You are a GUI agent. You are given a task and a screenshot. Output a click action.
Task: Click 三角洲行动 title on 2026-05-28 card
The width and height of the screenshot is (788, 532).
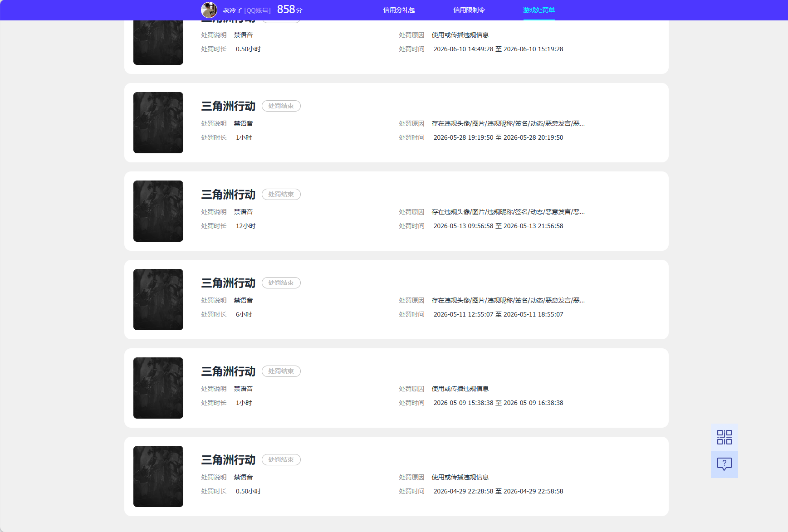tap(228, 106)
